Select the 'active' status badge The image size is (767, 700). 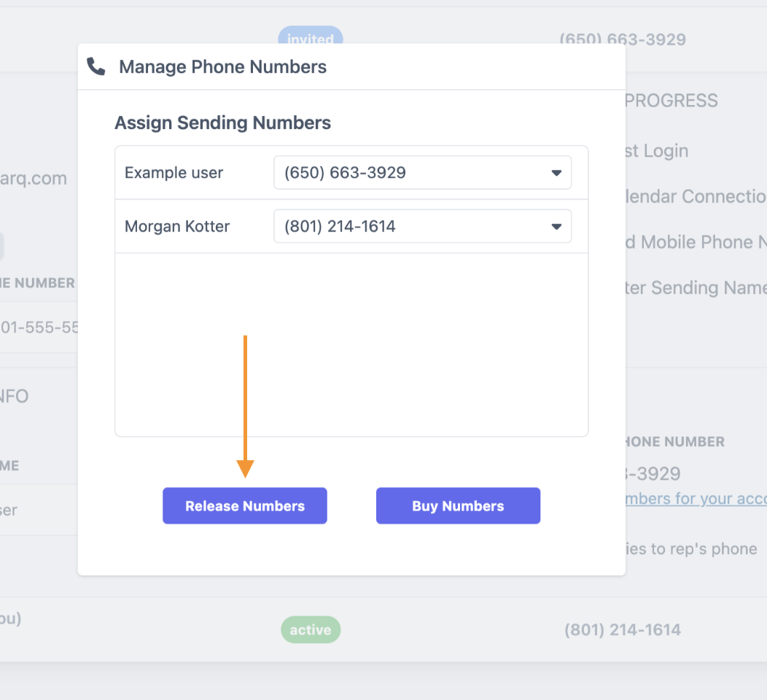(310, 629)
